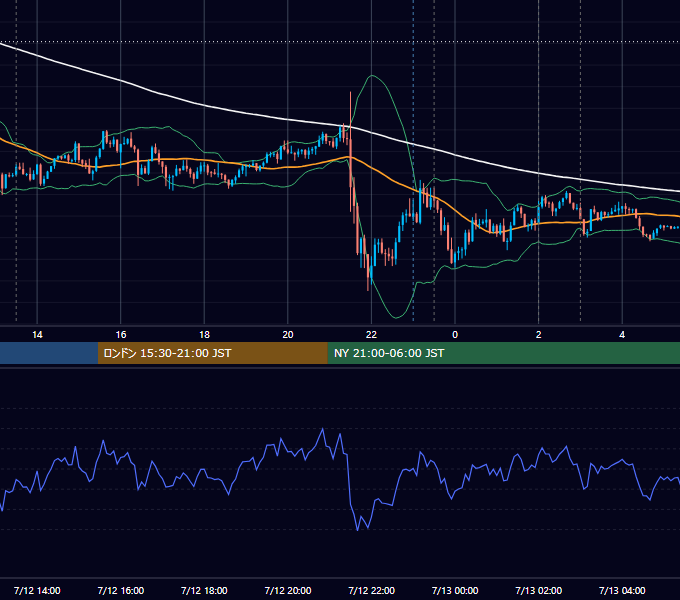Click the 7/12 14:00 time label
Screen dimensions: 680x600
[37, 590]
